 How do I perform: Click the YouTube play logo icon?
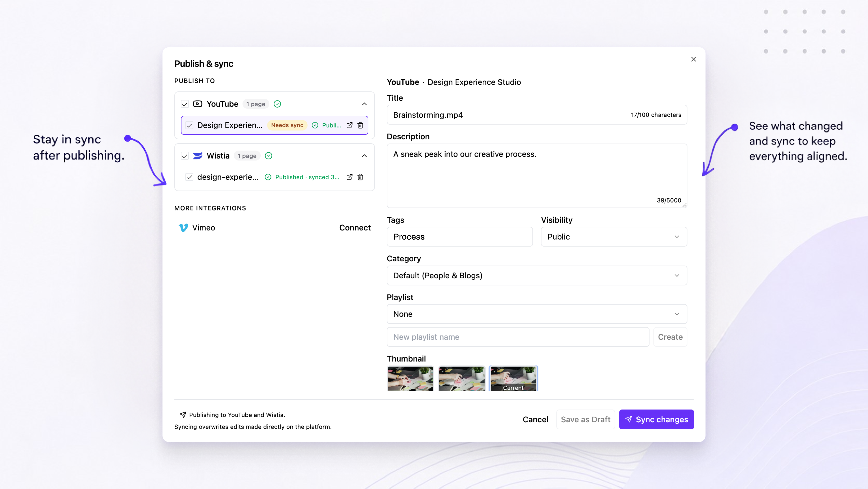tap(197, 104)
